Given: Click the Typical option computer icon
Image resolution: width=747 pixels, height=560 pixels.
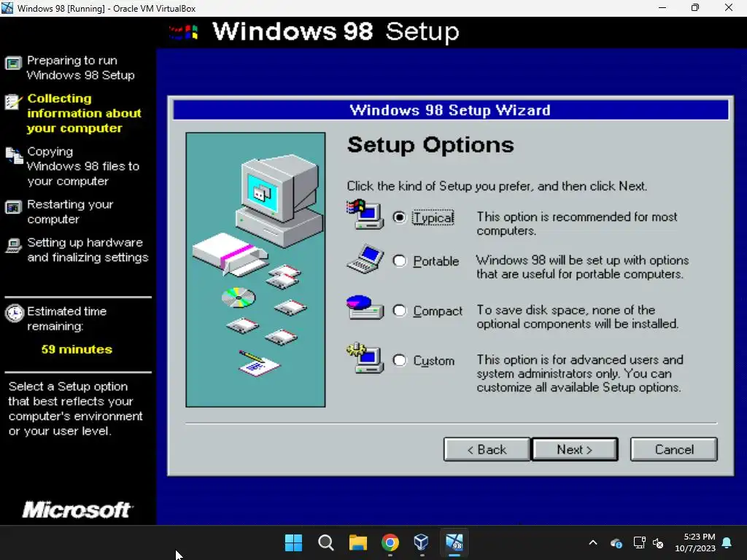Looking at the screenshot, I should (365, 214).
